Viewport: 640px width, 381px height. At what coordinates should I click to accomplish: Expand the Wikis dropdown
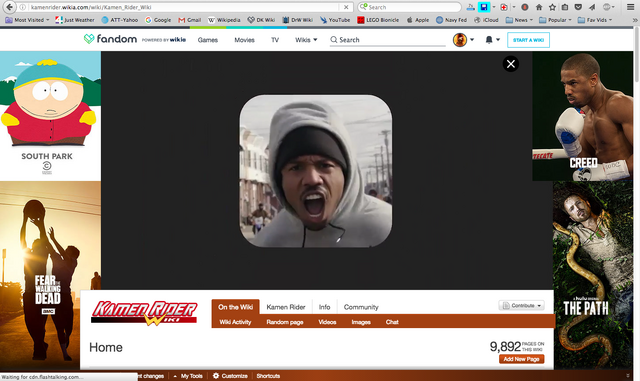pos(306,40)
